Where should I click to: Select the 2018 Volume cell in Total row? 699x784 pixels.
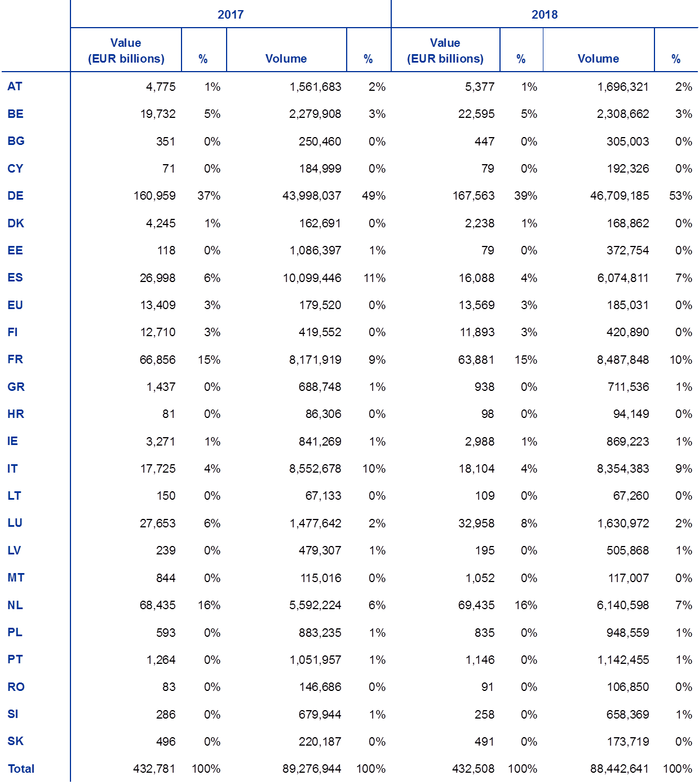tap(619, 769)
